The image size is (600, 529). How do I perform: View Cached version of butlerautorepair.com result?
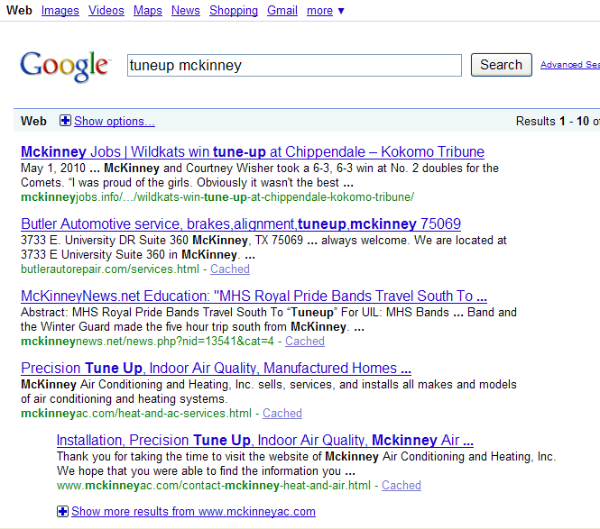pyautogui.click(x=230, y=269)
